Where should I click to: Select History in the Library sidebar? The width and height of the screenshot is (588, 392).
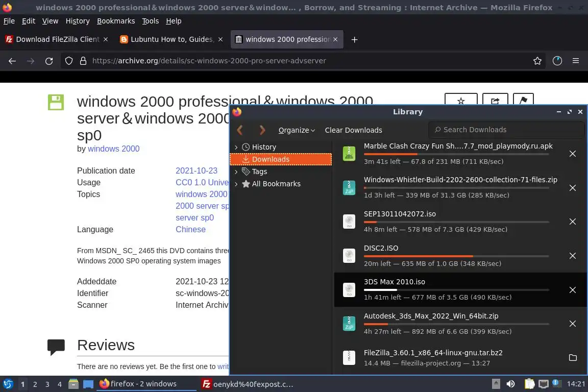coord(281,147)
